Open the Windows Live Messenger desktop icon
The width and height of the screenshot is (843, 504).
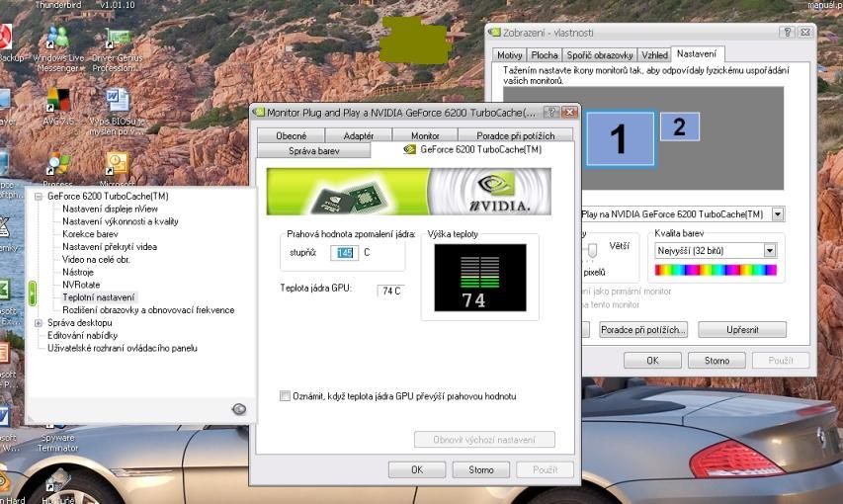[58, 41]
